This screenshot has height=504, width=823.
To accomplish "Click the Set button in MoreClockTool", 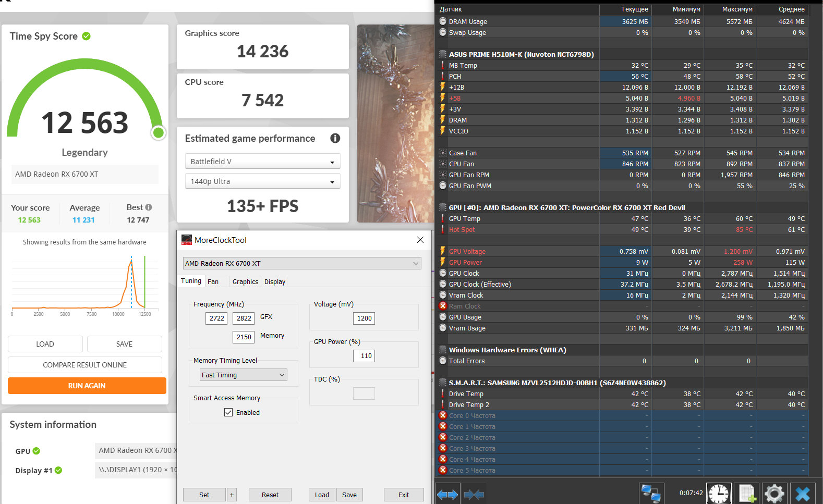I will (204, 495).
